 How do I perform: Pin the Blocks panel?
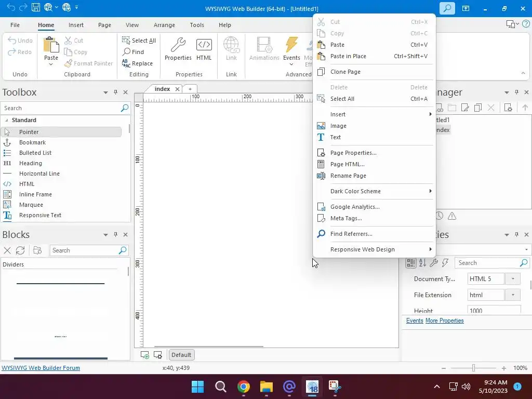coord(115,234)
